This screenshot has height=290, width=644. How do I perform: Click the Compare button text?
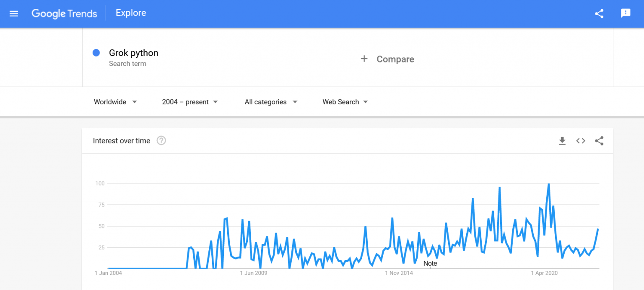point(395,59)
